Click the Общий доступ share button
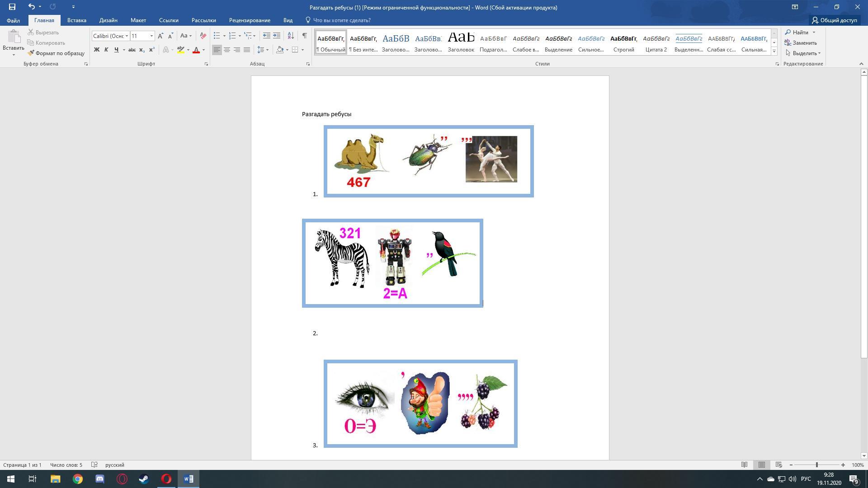The image size is (868, 488). (834, 20)
